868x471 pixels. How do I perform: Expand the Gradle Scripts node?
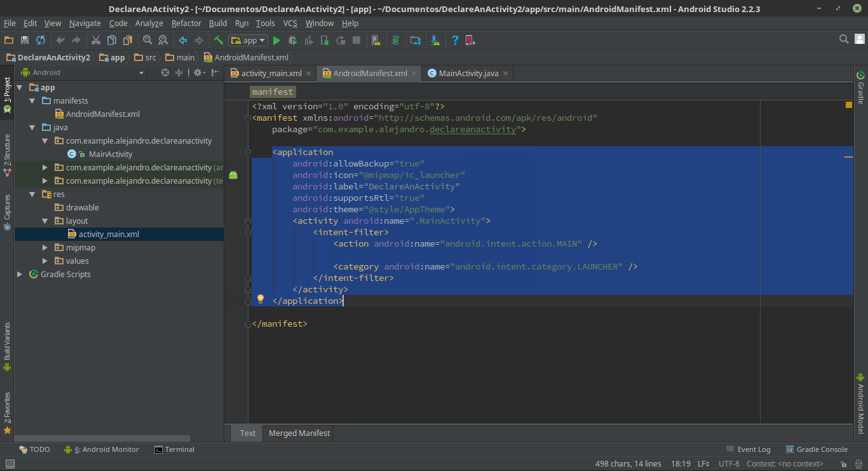20,275
